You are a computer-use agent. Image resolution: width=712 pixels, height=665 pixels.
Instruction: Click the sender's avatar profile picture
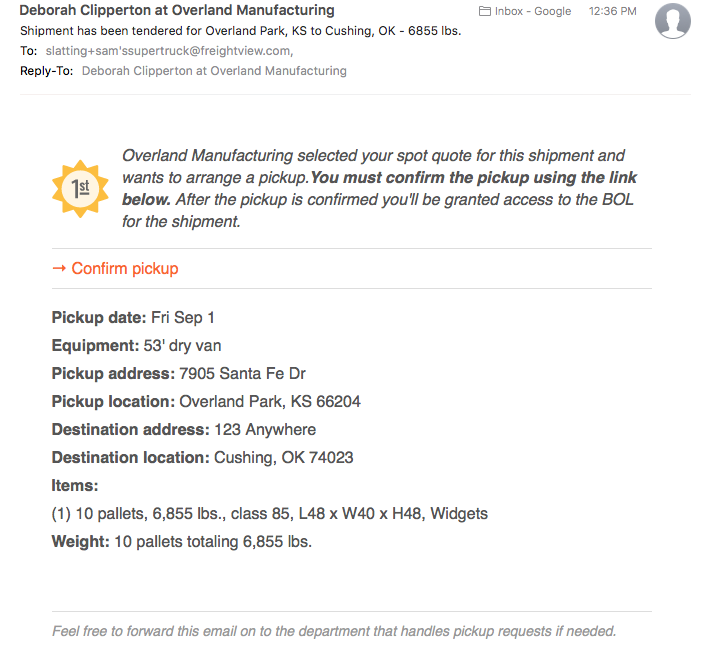(672, 20)
